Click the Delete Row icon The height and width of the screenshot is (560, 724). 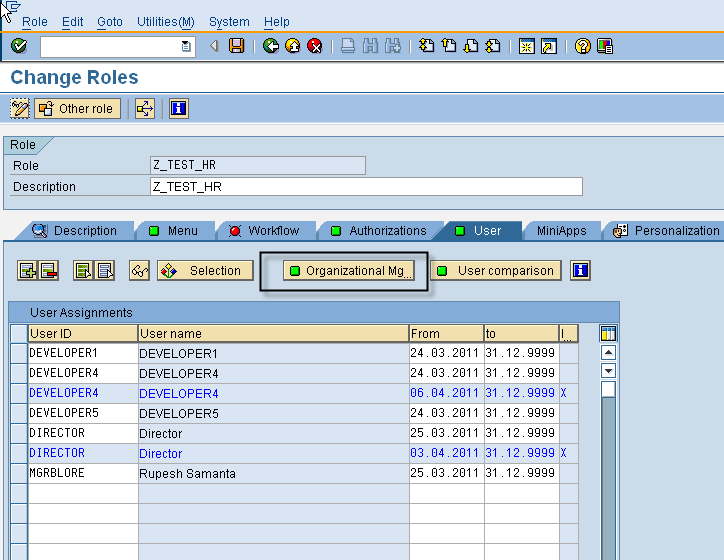(x=48, y=271)
